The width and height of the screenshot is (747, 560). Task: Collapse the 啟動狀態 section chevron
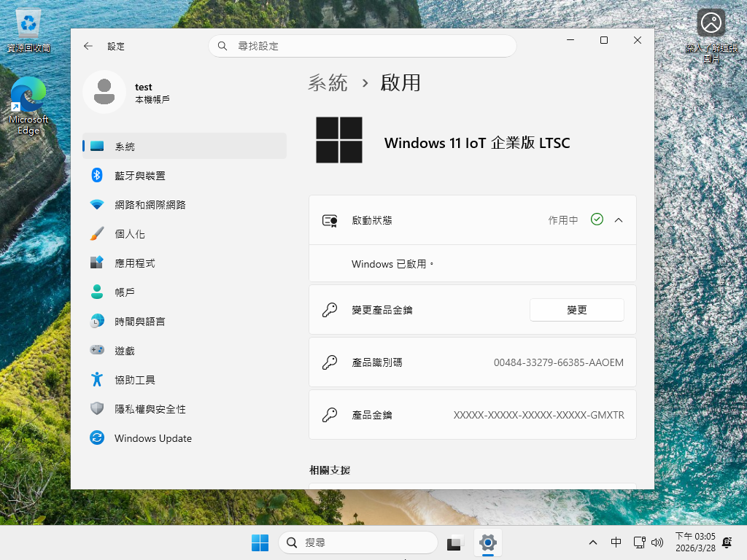(x=619, y=219)
